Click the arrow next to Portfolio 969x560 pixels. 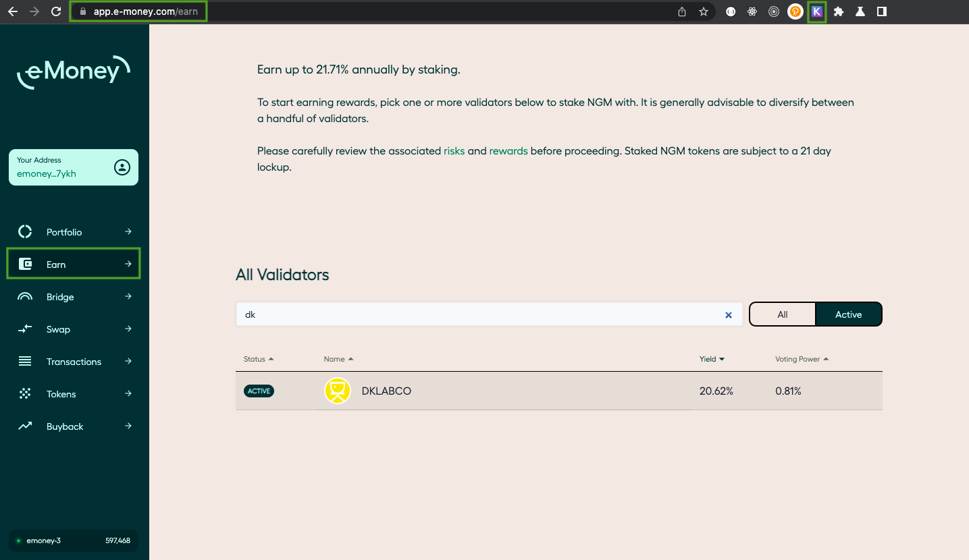[128, 231]
